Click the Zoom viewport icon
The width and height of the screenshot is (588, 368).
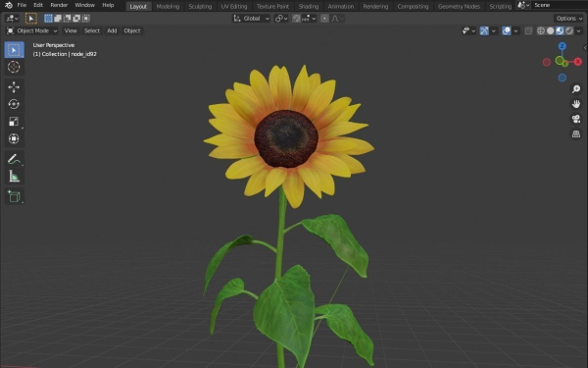pyautogui.click(x=576, y=89)
